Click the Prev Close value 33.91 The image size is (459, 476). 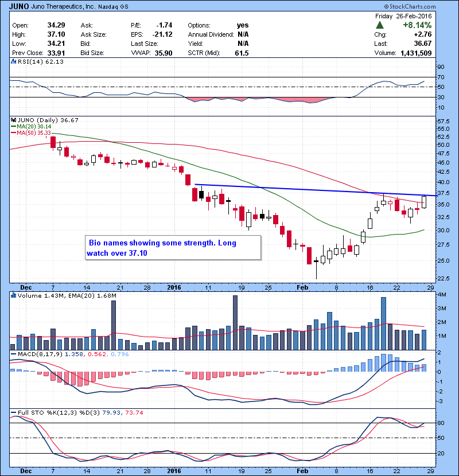click(x=56, y=53)
